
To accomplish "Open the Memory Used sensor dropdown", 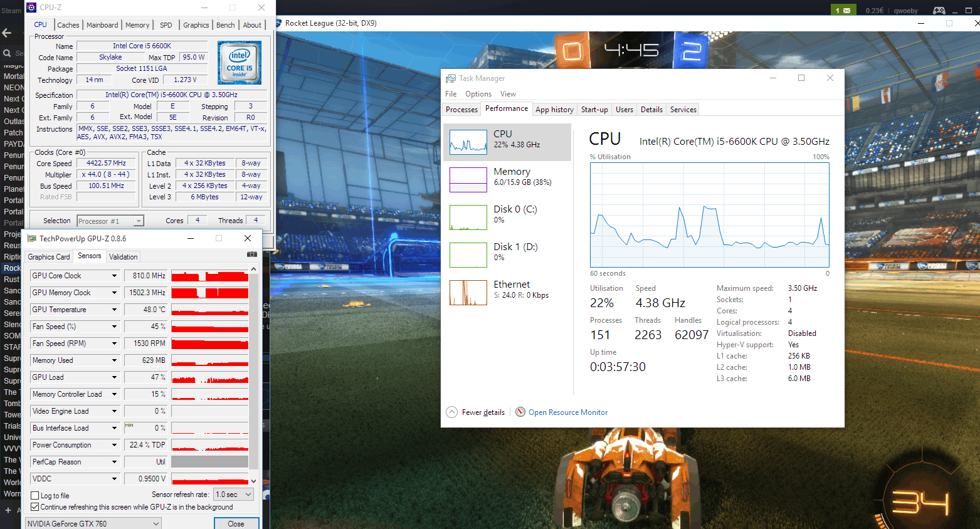I will pos(114,360).
